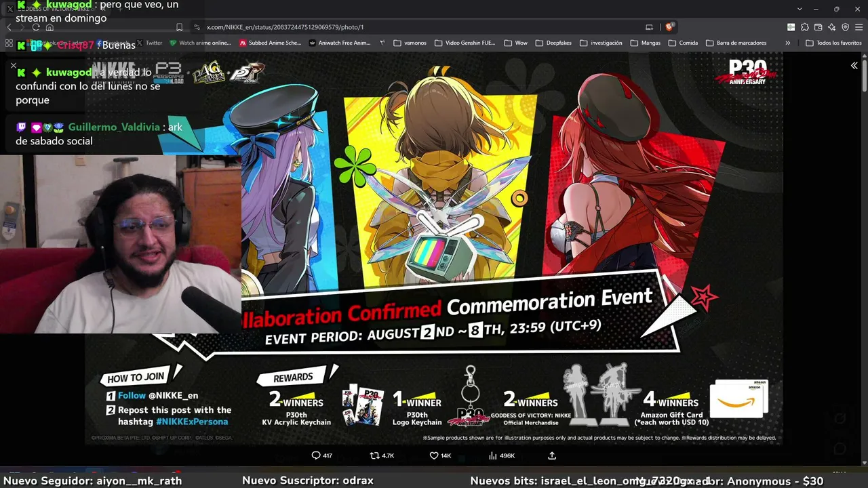Expand the Comida bookmark folder
868x488 pixels.
tap(683, 43)
